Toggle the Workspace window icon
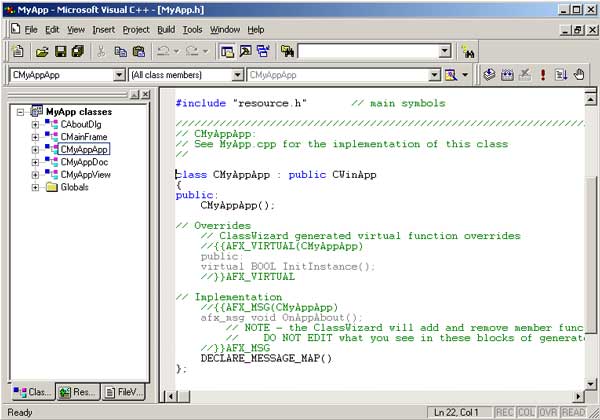 point(227,51)
